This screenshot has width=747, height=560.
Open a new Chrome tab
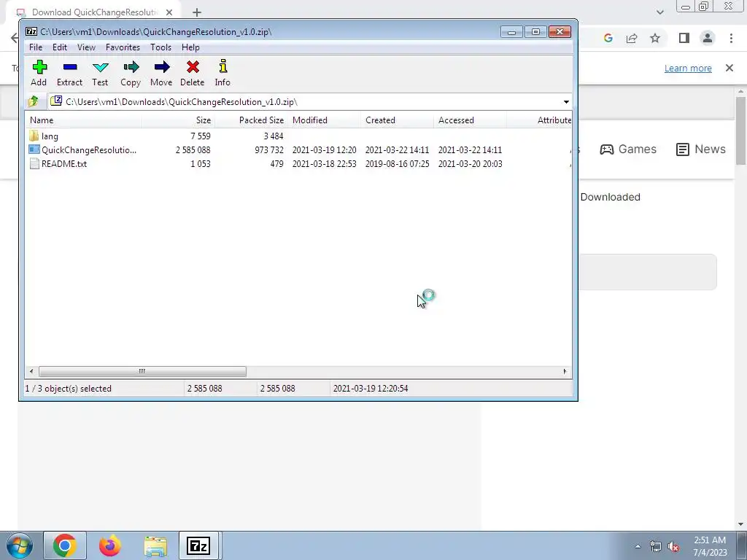[197, 12]
